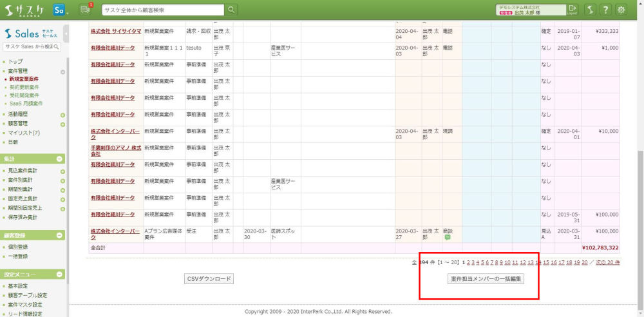Click 案件担当メンバーの一括編集 button
644x317 pixels.
pos(487,279)
